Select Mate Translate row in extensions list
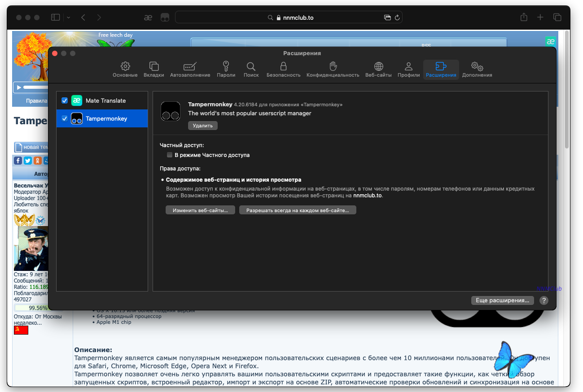The height and width of the screenshot is (392, 583). [x=102, y=100]
